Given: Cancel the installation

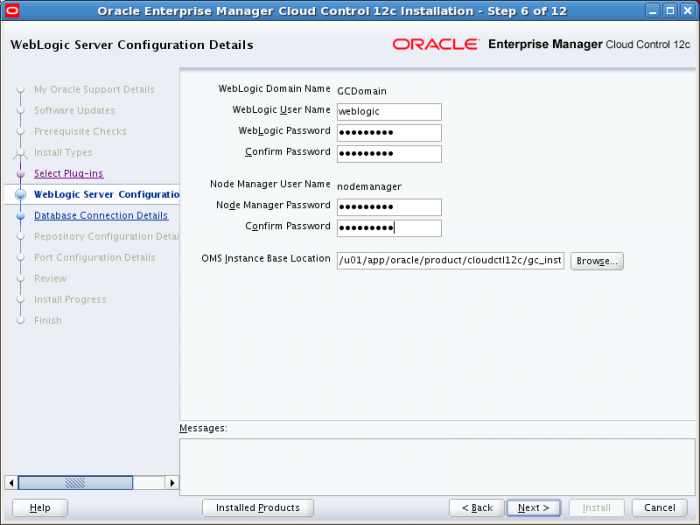Looking at the screenshot, I should coord(659,508).
